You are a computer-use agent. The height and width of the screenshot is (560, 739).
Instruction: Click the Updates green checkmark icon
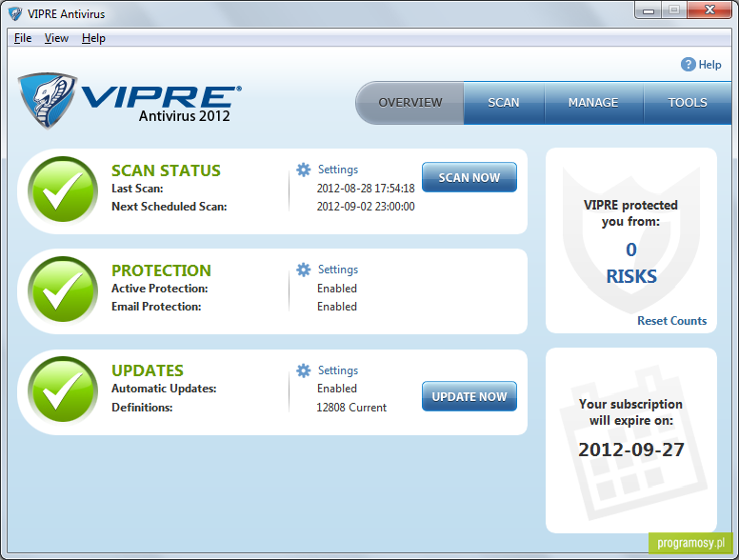(x=63, y=390)
